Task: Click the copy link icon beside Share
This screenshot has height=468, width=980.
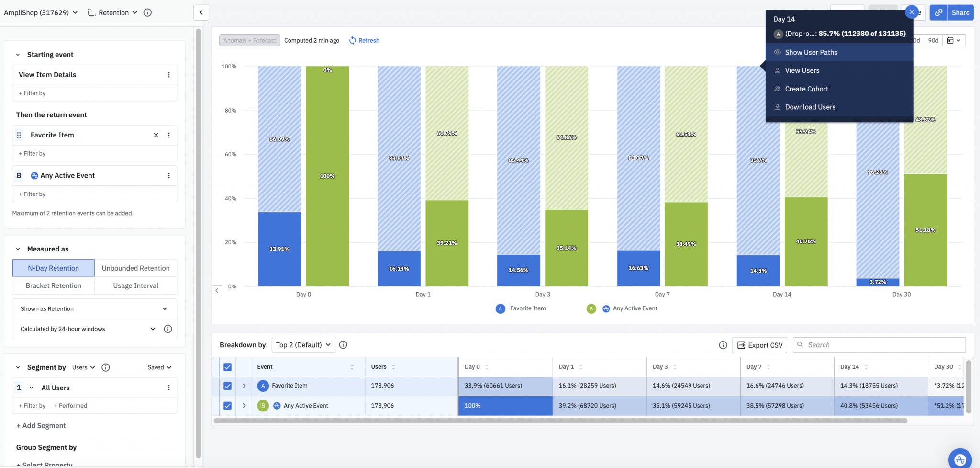Action: (x=938, y=12)
